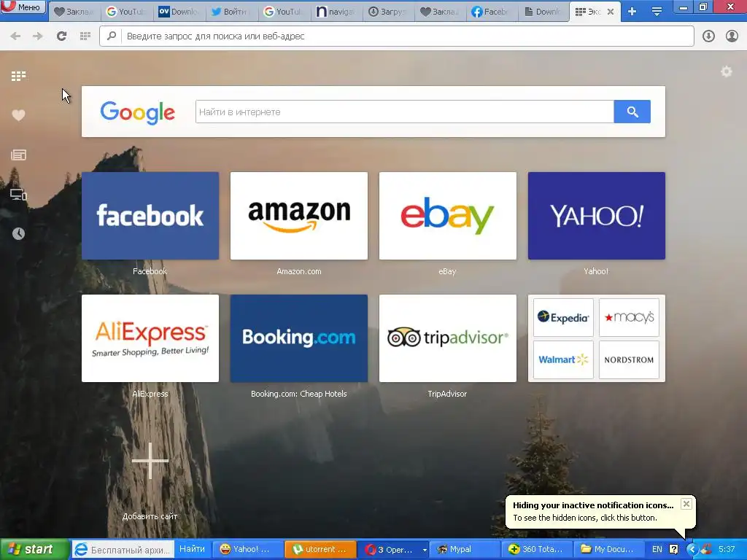
Task: Open synced tabs sidebar icon
Action: [x=18, y=194]
